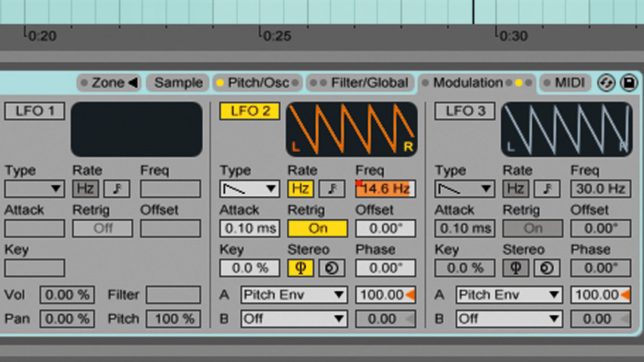The width and height of the screenshot is (644, 362).
Task: Click LFO 1 Pitch 100 % field
Action: click(174, 319)
